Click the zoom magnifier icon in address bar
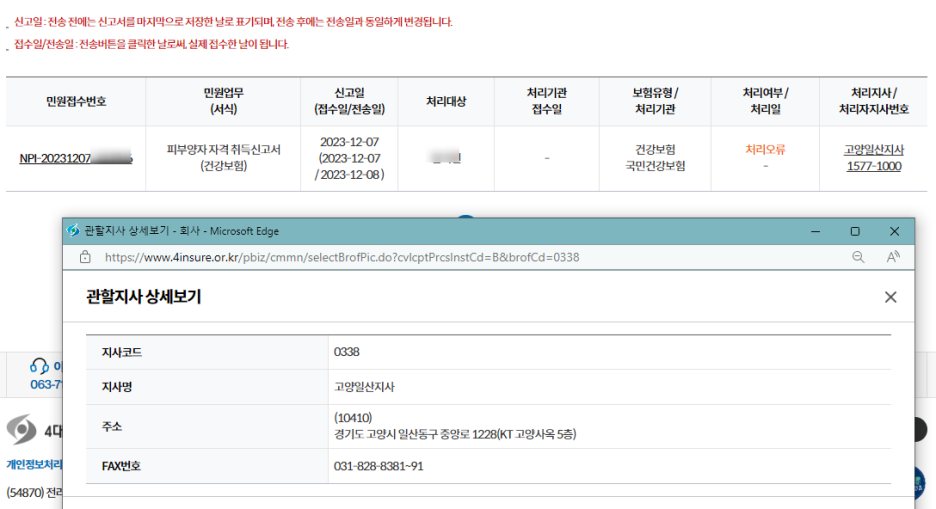Screen dimensions: 936x509 pos(858,257)
